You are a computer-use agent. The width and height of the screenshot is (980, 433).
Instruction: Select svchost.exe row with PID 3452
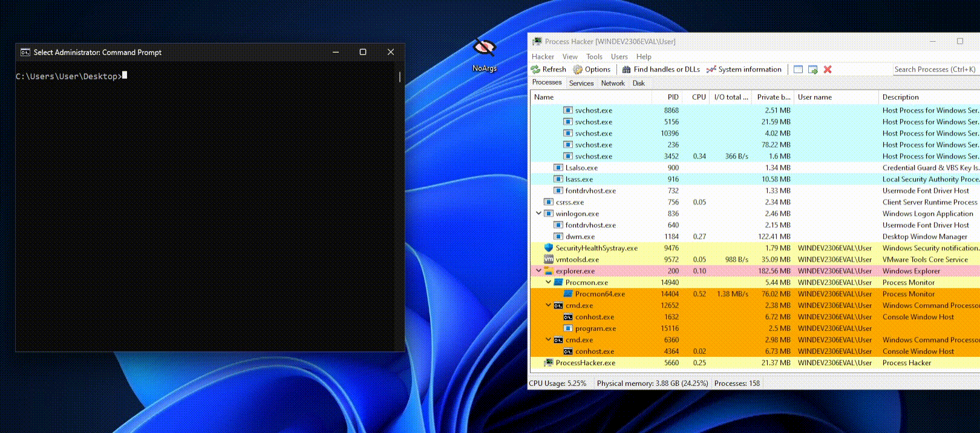point(755,156)
